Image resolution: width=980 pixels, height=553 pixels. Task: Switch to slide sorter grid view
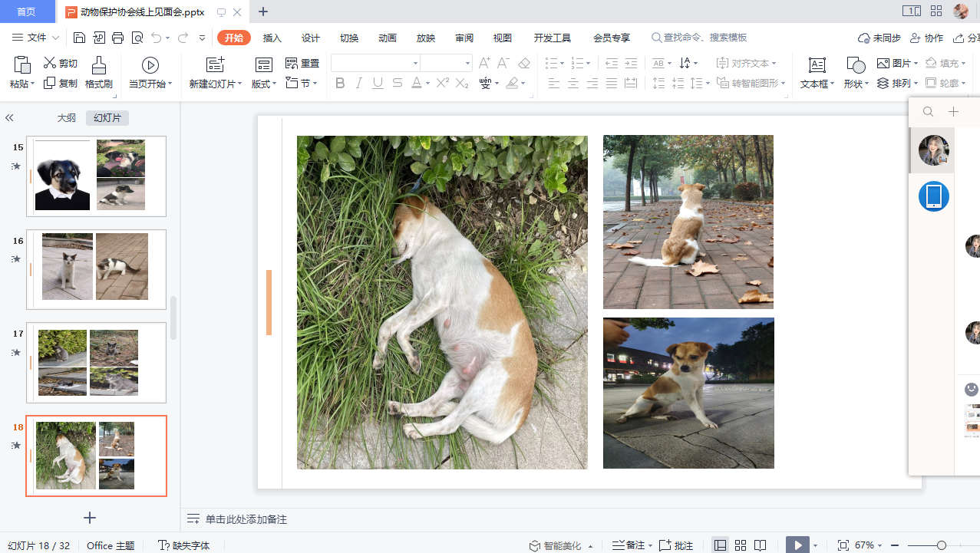click(x=741, y=545)
